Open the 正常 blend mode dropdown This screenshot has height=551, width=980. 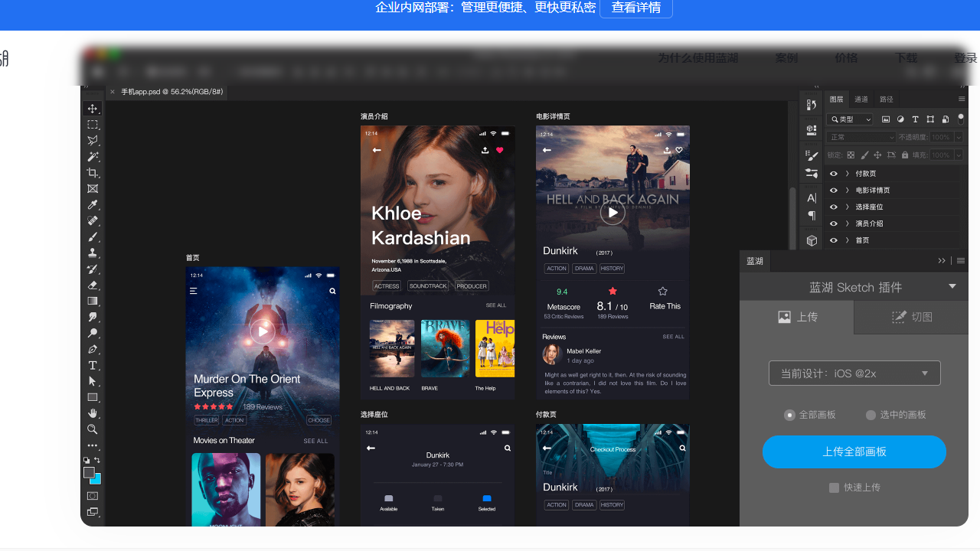(861, 137)
